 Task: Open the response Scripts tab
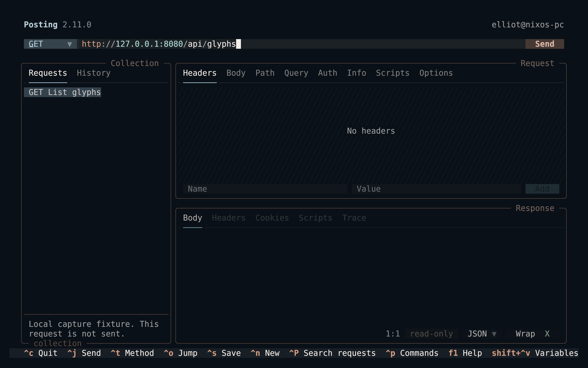click(x=315, y=218)
